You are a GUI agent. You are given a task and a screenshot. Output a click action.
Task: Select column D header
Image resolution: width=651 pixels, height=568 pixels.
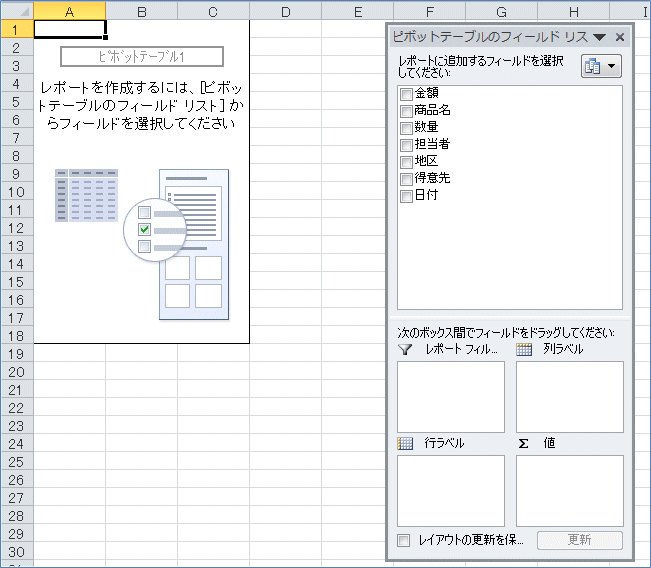coord(285,11)
